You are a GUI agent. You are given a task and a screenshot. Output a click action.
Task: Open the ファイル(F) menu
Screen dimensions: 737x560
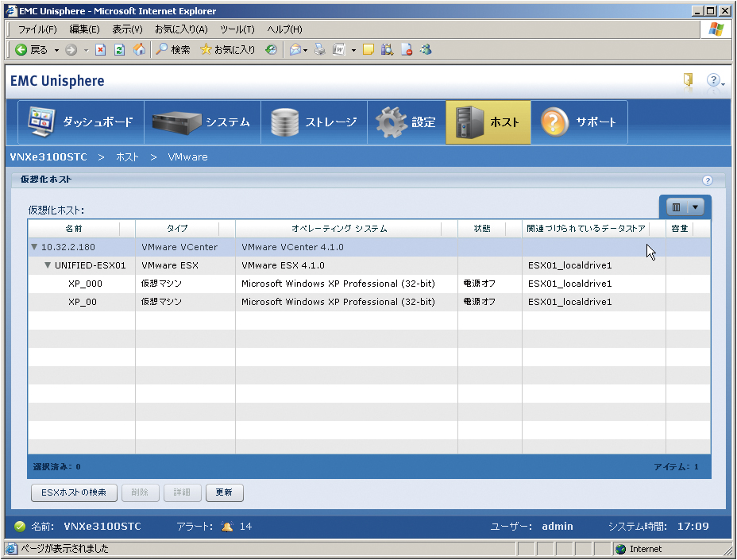[x=37, y=29]
